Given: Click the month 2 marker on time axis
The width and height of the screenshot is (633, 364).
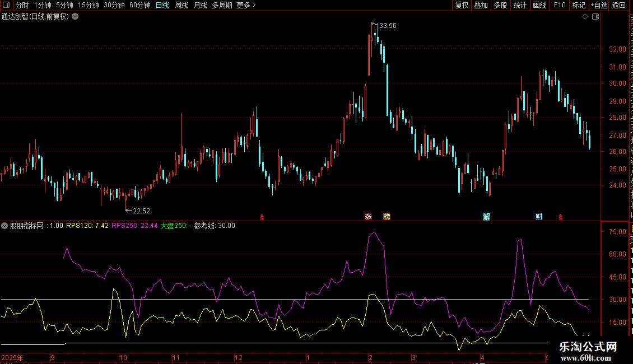Looking at the screenshot, I should tap(371, 358).
